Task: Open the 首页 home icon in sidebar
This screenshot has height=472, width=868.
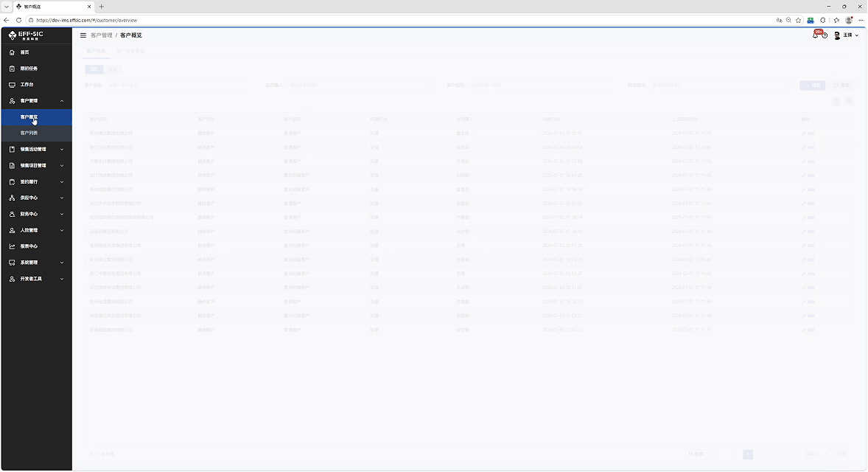Action: 13,52
